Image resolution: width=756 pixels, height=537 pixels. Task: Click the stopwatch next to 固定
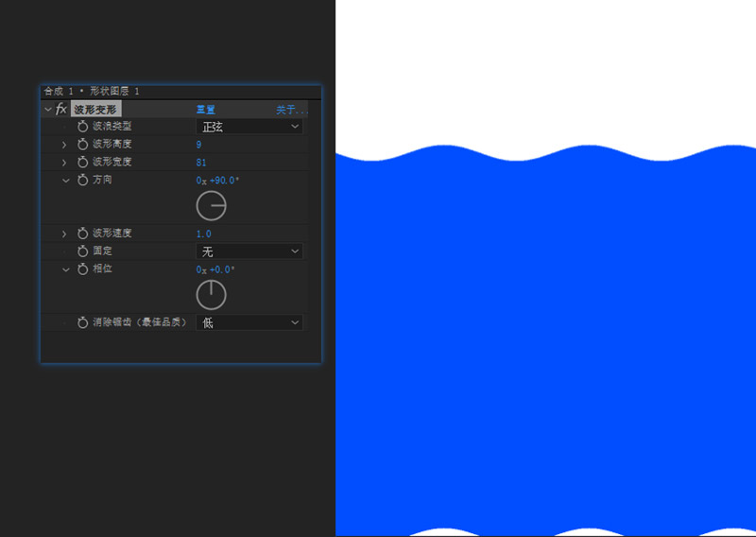click(x=82, y=251)
